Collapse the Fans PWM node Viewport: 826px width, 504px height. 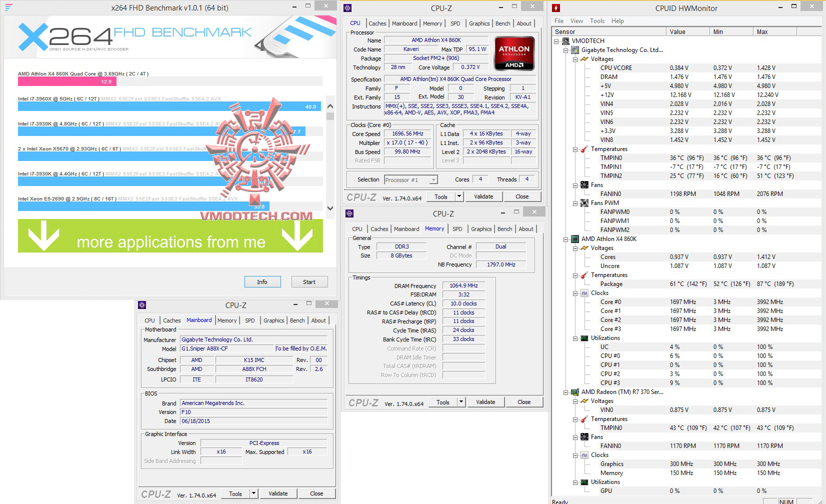coord(575,203)
